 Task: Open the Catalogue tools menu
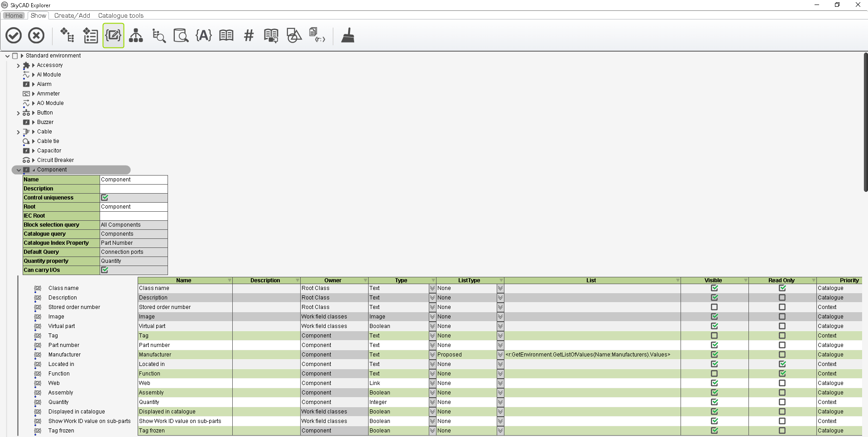pos(120,15)
